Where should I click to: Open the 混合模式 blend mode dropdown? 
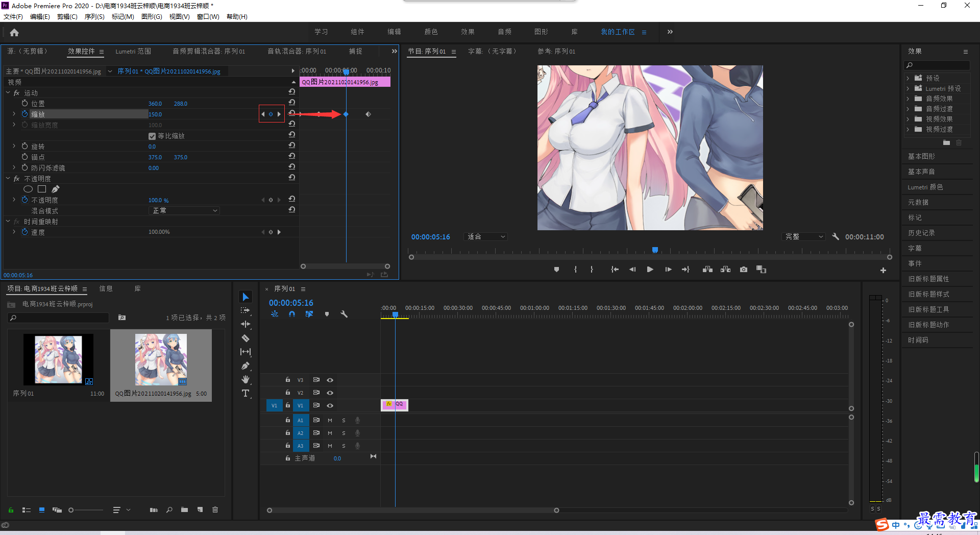[x=184, y=210]
